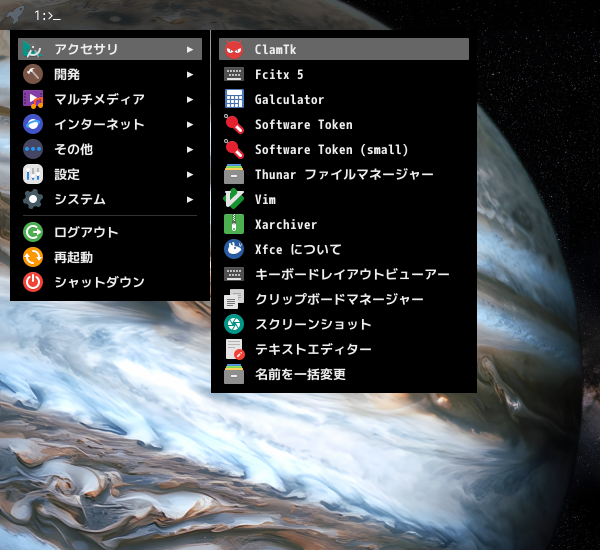The image size is (600, 550).
Task: Click the Xarchiver zipper icon
Action: point(234,224)
